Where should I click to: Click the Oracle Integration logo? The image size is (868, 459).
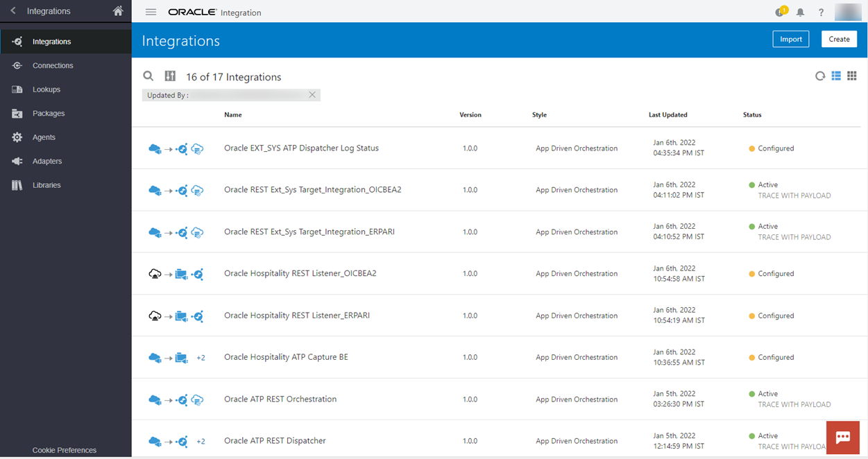tap(214, 12)
